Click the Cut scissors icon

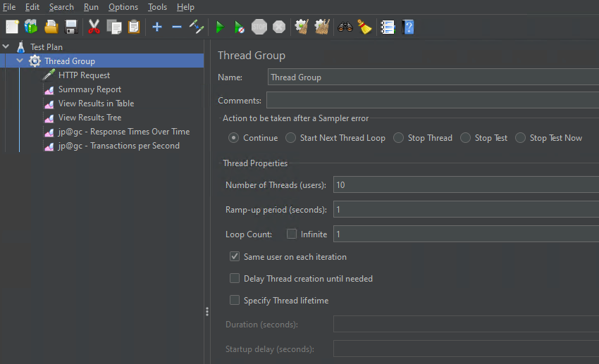(x=94, y=27)
